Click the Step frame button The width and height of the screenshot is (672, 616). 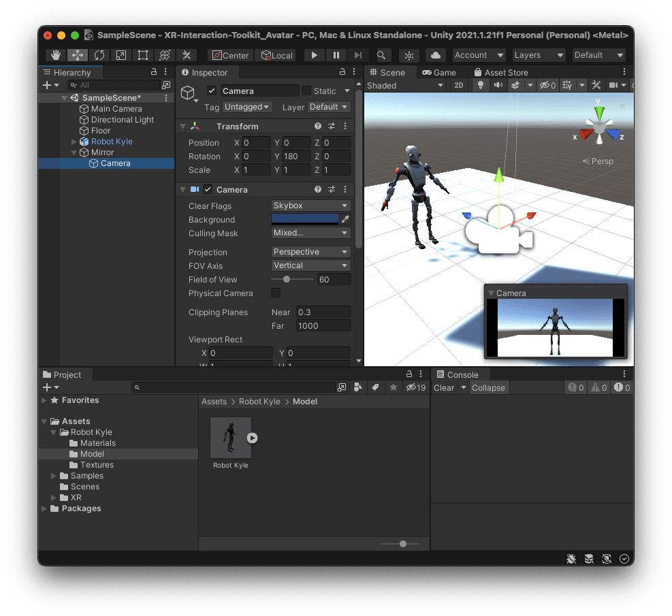[358, 55]
